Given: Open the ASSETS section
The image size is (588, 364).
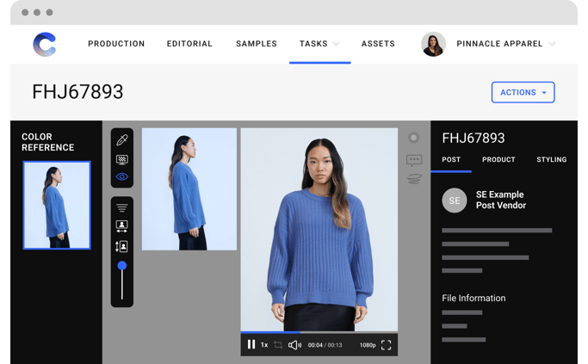Looking at the screenshot, I should pyautogui.click(x=378, y=44).
